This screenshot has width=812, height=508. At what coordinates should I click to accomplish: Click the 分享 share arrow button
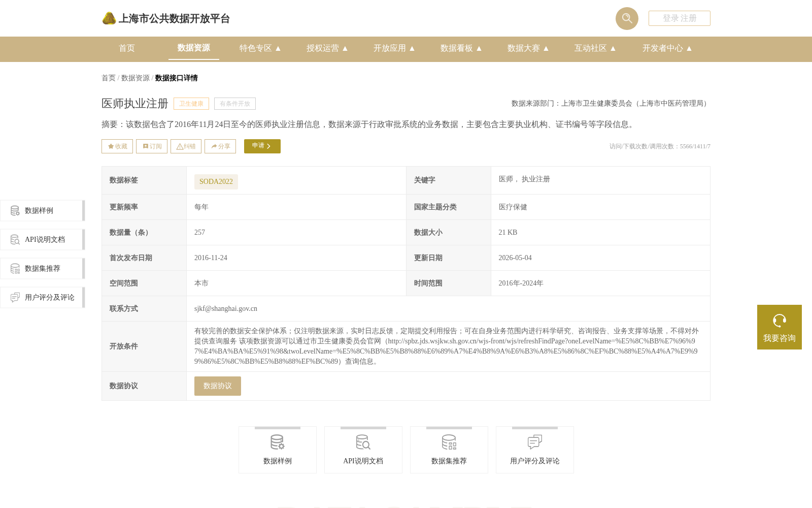pyautogui.click(x=220, y=146)
